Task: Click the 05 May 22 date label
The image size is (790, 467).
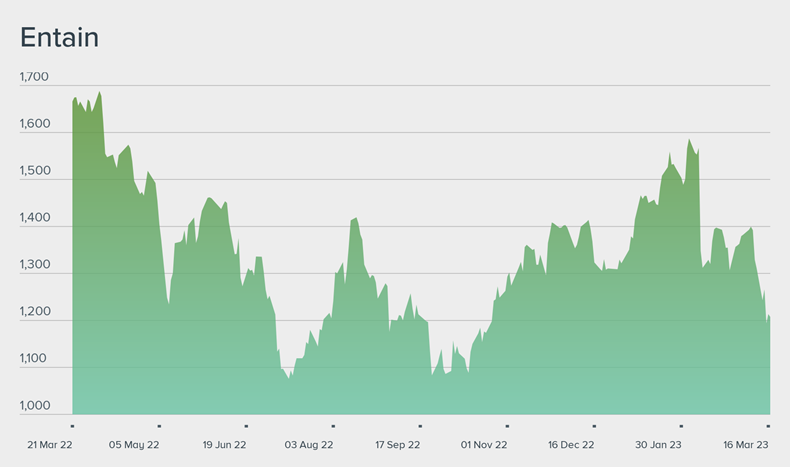Action: click(x=134, y=445)
